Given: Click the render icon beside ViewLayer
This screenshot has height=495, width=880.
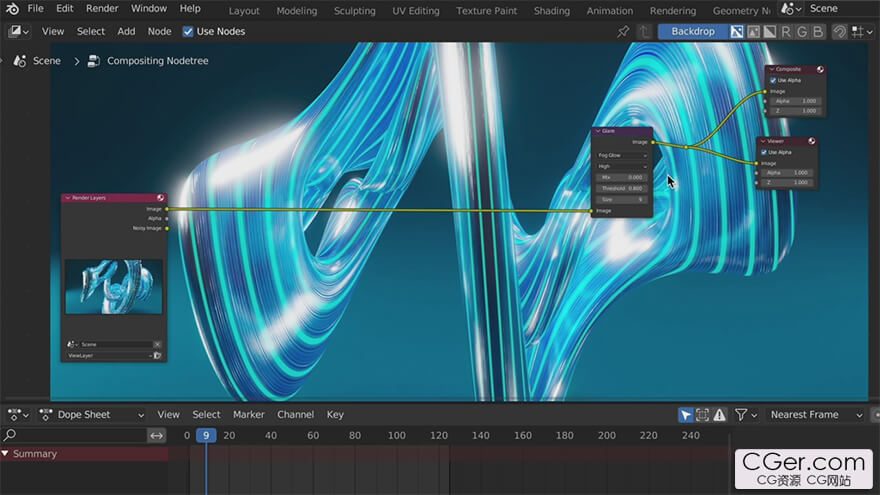Looking at the screenshot, I should (x=158, y=355).
